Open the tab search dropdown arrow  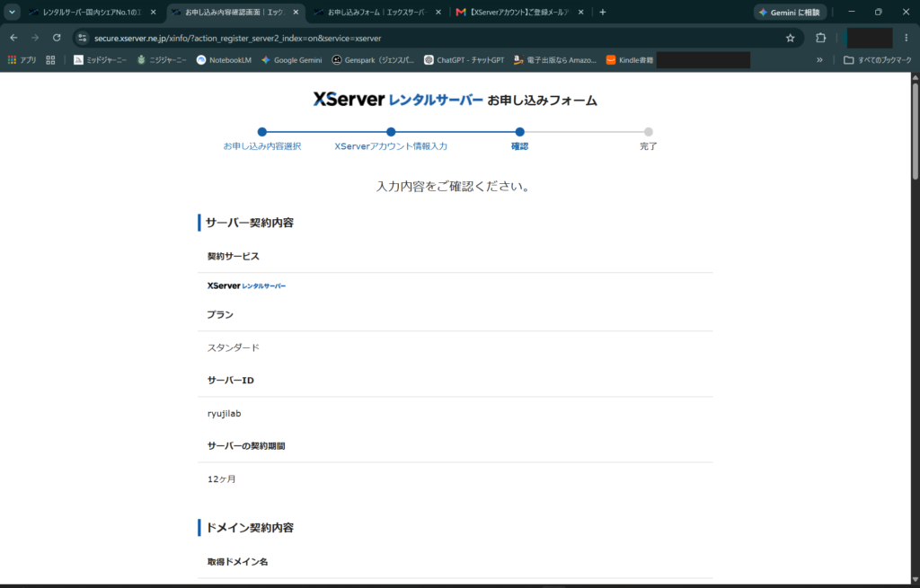(x=12, y=12)
